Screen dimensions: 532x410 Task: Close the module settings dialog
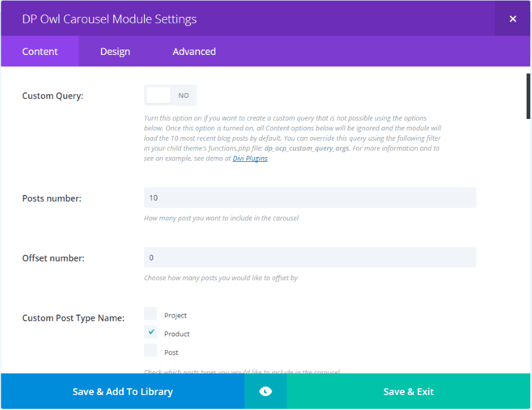click(x=513, y=19)
